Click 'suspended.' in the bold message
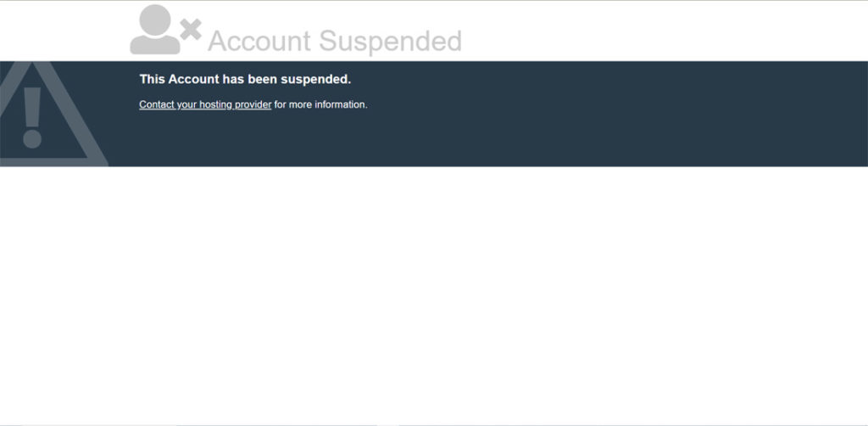 pos(316,79)
